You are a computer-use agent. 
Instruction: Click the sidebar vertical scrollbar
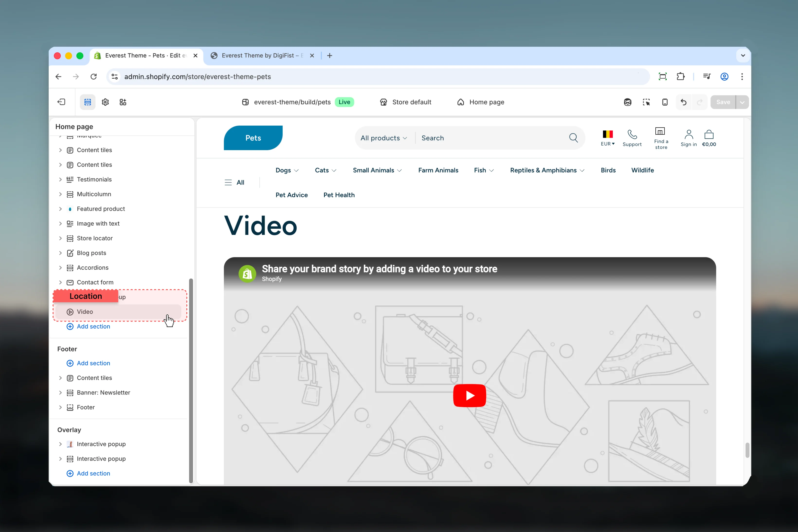[191, 381]
